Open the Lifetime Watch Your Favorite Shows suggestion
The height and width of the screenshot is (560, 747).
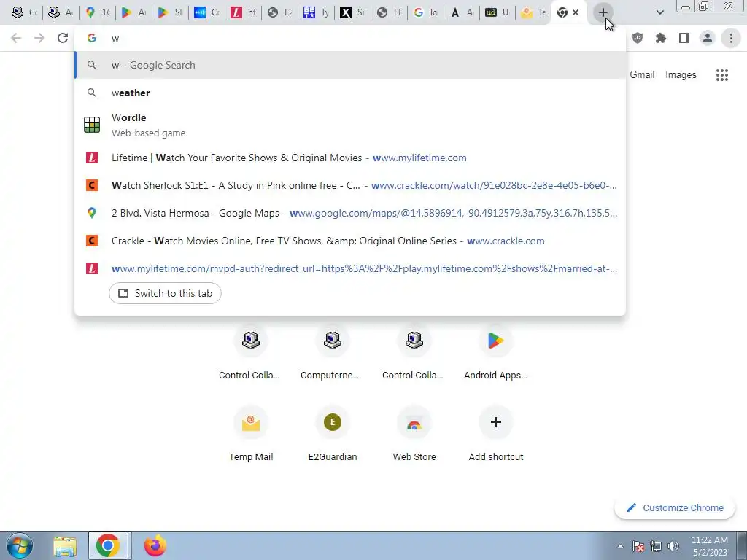(350, 157)
